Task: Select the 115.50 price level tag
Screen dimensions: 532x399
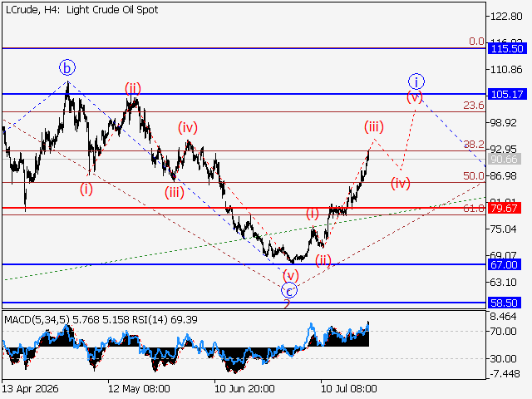Action: click(x=507, y=48)
